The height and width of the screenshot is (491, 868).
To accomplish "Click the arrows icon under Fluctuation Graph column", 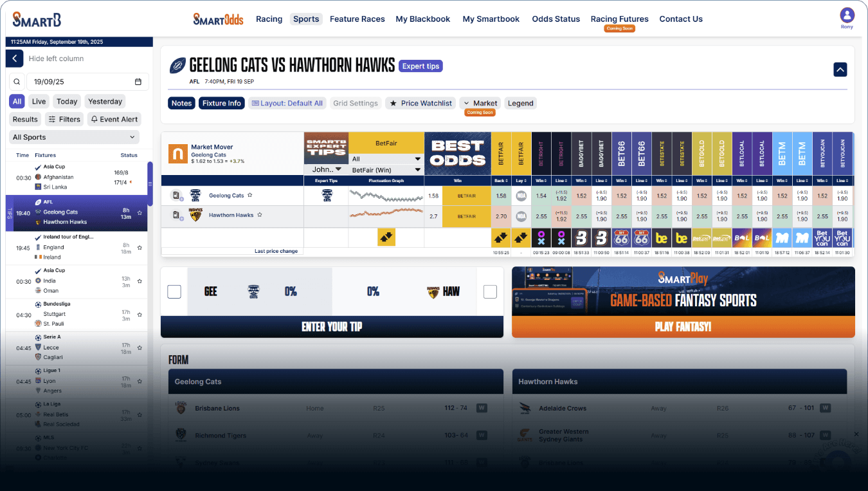I will 386,237.
